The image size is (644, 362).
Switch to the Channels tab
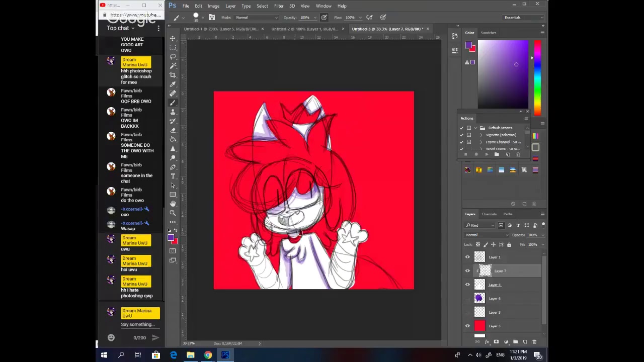489,214
